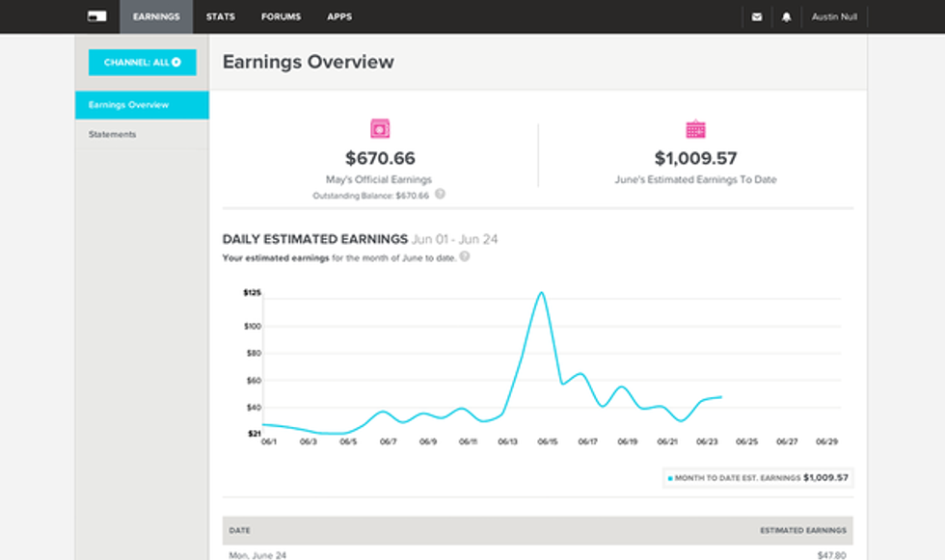This screenshot has height=560, width=945.
Task: Expand the Channel: All selector
Action: [x=142, y=63]
